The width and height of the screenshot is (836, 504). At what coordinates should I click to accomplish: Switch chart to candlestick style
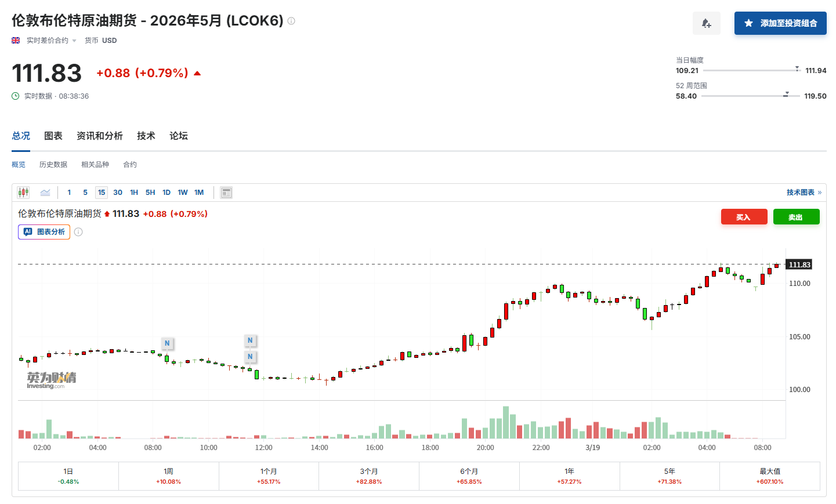(23, 192)
